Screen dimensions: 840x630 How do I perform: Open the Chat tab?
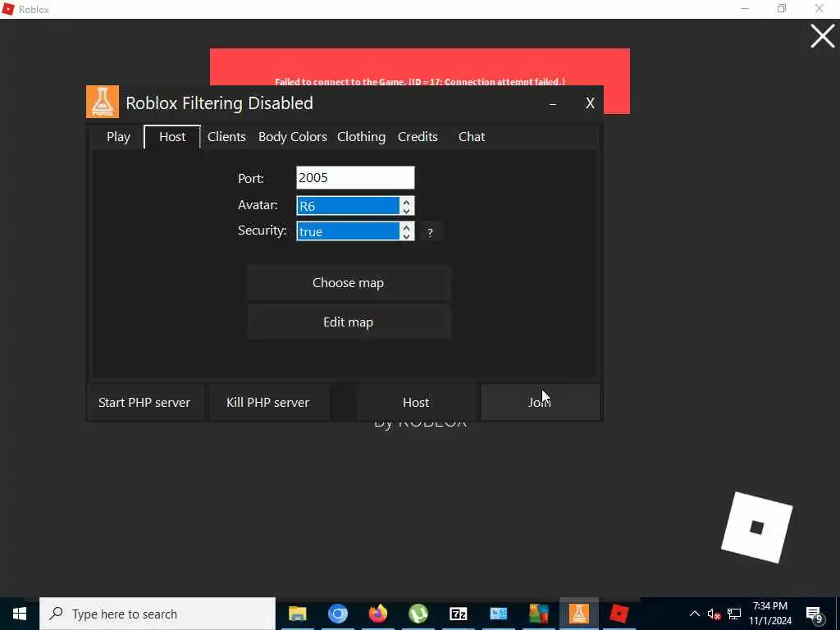(472, 137)
